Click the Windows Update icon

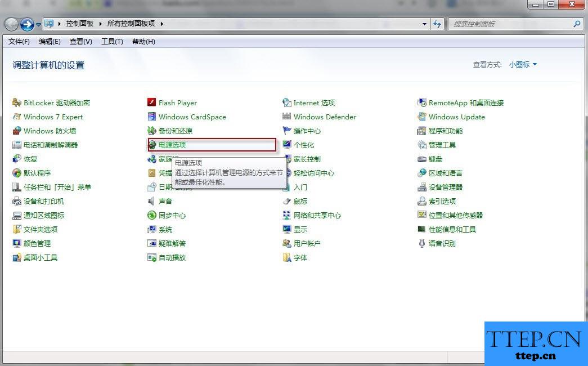(x=422, y=117)
